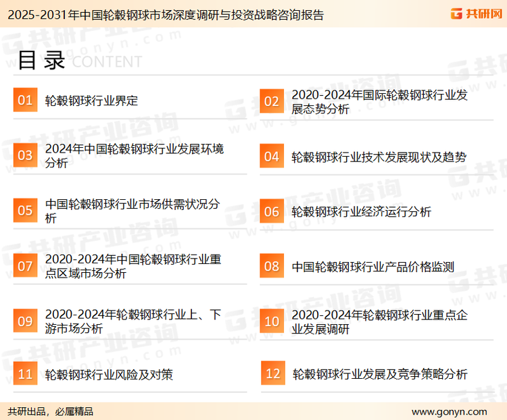This screenshot has height=420, width=507.
Task: Click the orange 02 number badge
Action: click(272, 101)
